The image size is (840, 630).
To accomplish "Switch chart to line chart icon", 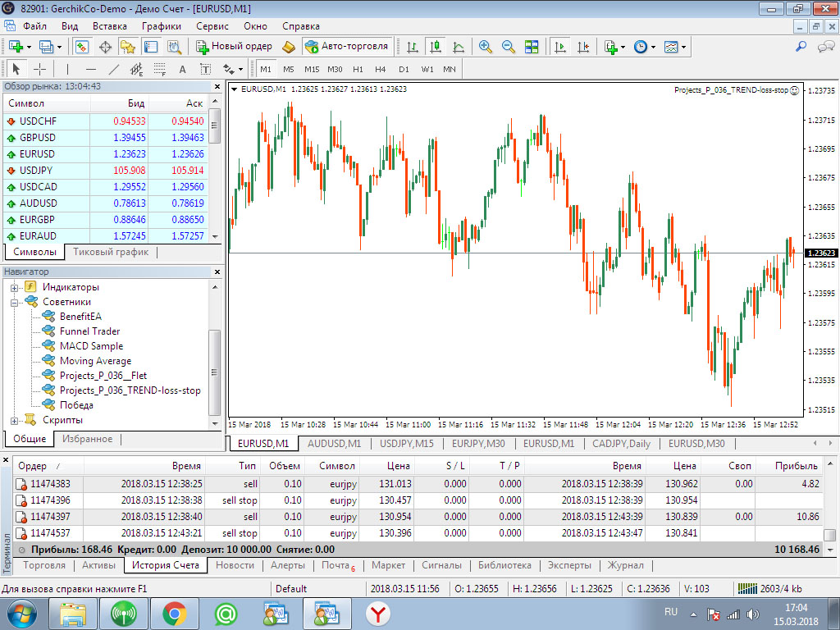I will point(459,47).
